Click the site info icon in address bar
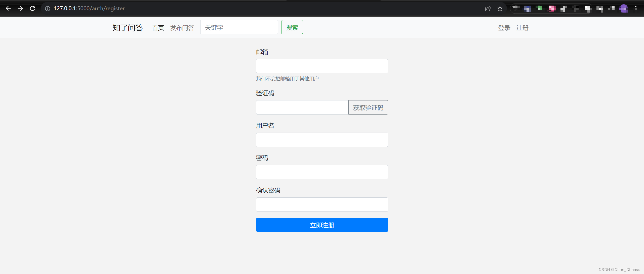 pos(48,9)
